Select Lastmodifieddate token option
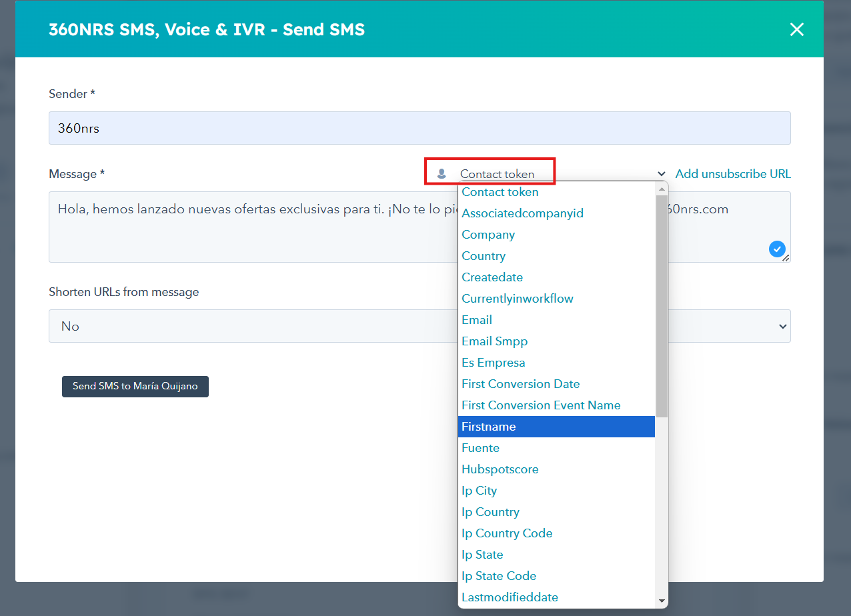The image size is (851, 616). (x=510, y=597)
